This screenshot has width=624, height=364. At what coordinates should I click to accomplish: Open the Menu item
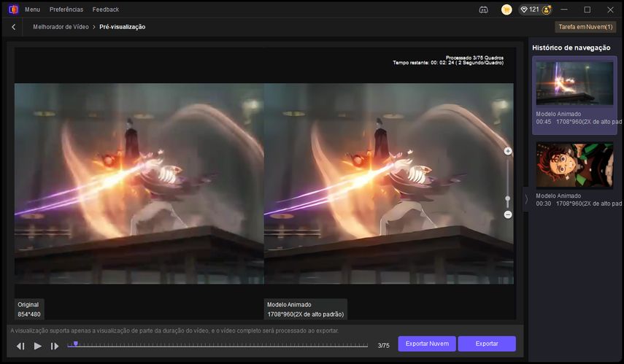pos(32,9)
